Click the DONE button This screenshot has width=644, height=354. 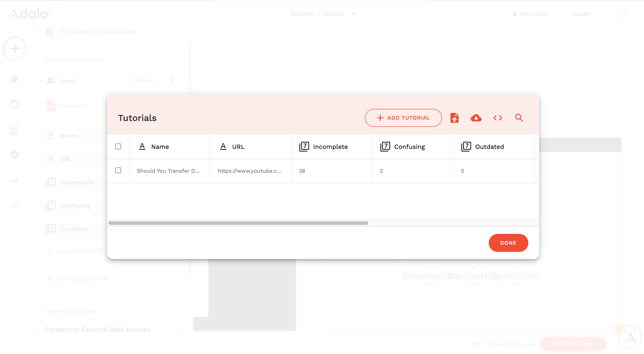(508, 243)
